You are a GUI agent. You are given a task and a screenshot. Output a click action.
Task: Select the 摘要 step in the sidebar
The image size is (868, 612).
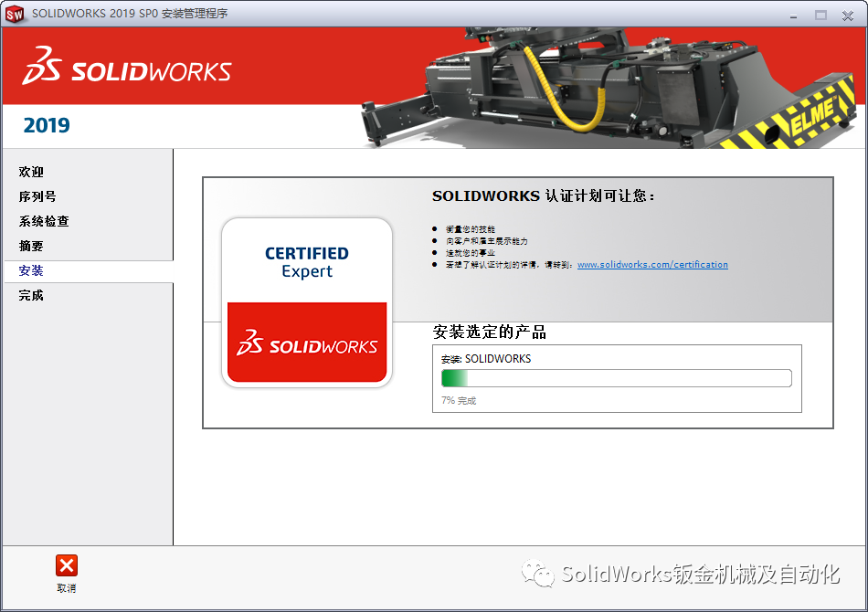coord(30,245)
